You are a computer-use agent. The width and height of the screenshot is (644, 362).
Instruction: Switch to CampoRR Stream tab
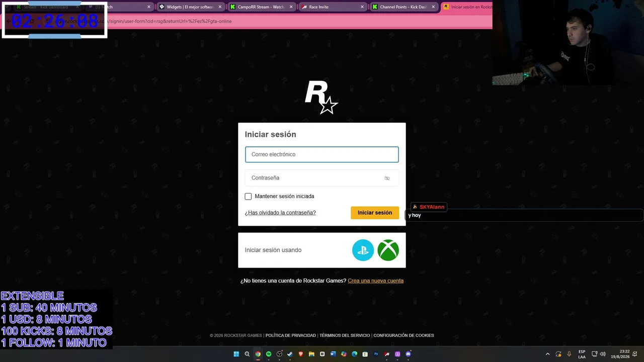(x=261, y=7)
